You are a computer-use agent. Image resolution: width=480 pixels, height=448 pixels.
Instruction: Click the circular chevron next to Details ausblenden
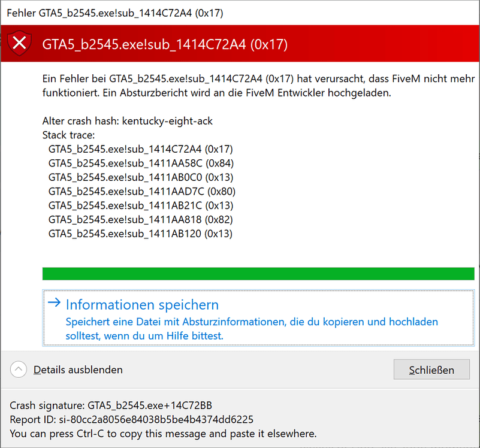coord(18,370)
